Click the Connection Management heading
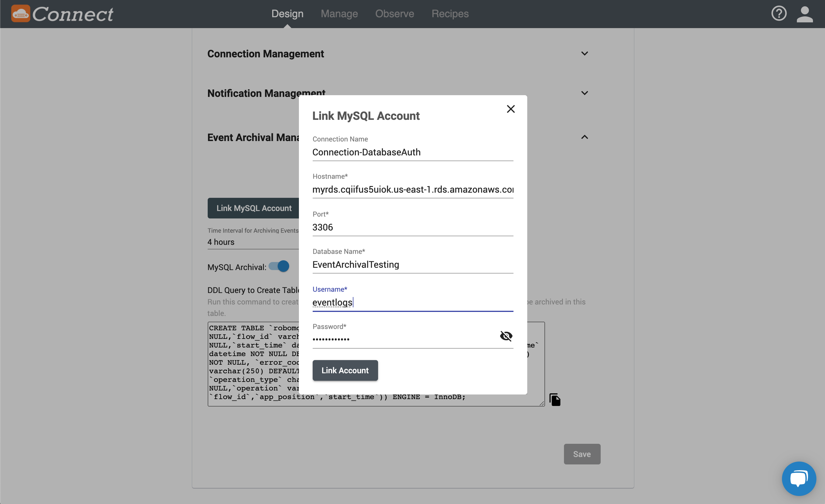 (x=266, y=54)
